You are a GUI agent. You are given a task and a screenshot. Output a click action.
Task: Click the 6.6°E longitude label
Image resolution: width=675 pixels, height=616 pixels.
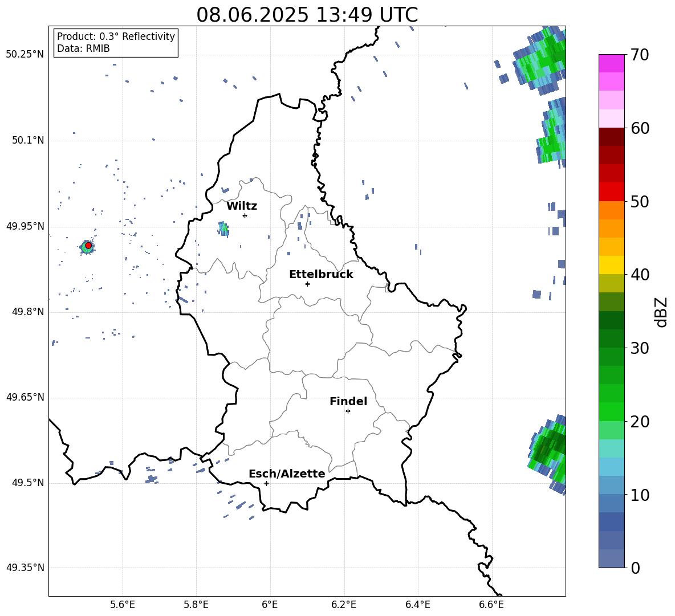491,605
